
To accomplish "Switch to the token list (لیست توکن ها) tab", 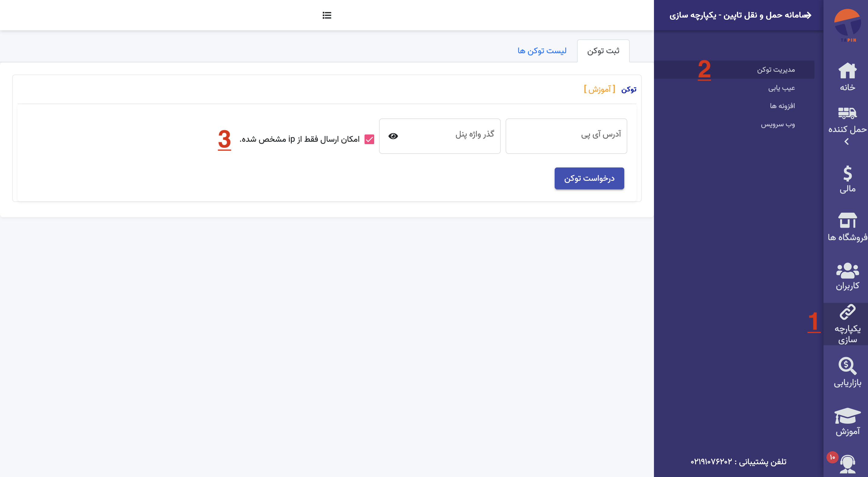I will (542, 51).
